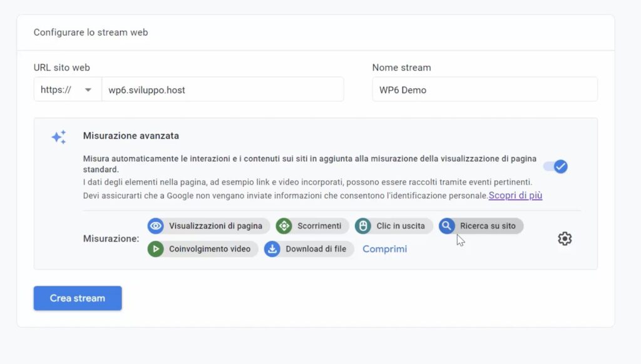Focus the URL sito web text field

222,89
